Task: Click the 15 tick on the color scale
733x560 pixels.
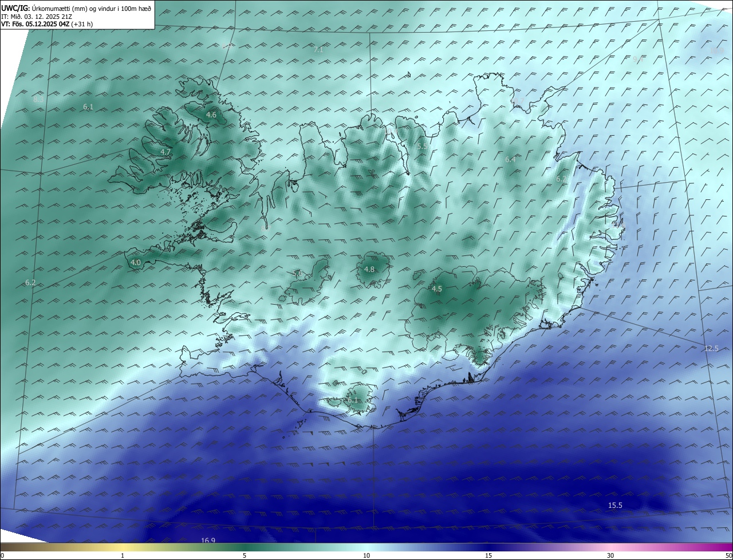Action: (488, 556)
